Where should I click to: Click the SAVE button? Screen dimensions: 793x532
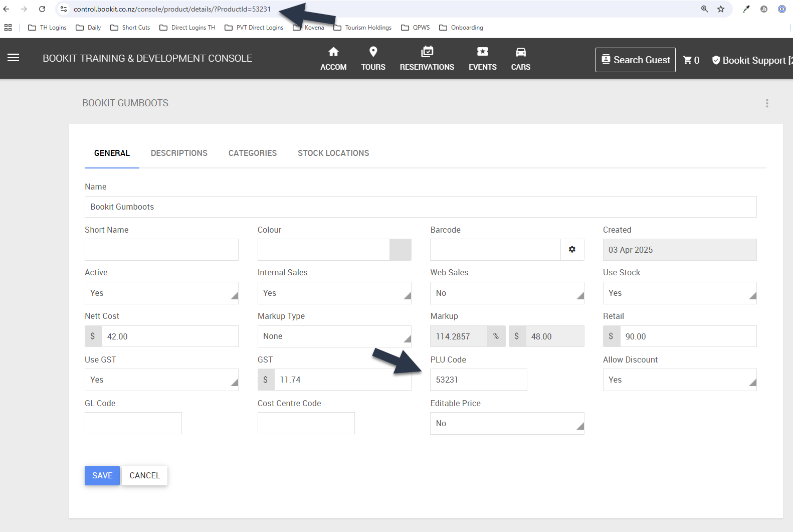102,475
